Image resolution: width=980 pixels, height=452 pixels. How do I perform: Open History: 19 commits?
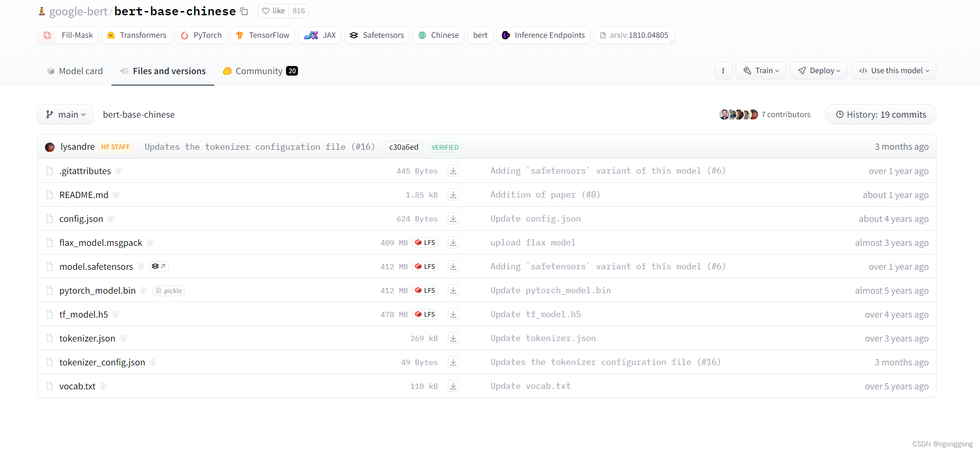click(x=881, y=115)
